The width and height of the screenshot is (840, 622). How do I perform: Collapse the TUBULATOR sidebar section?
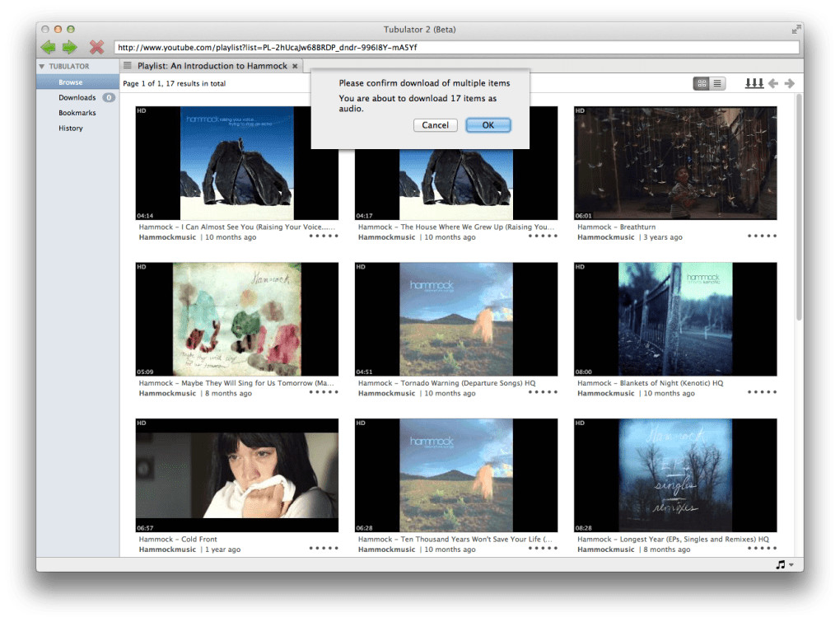tap(42, 67)
